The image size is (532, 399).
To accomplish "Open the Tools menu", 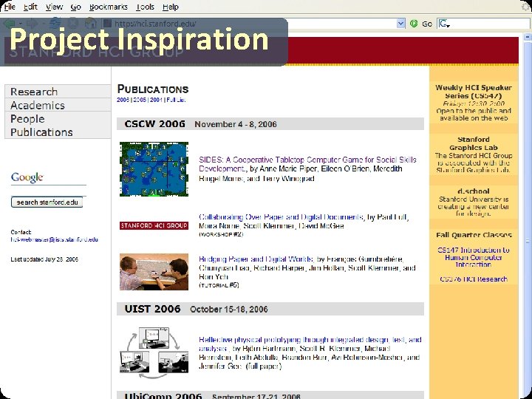I will pos(145,7).
